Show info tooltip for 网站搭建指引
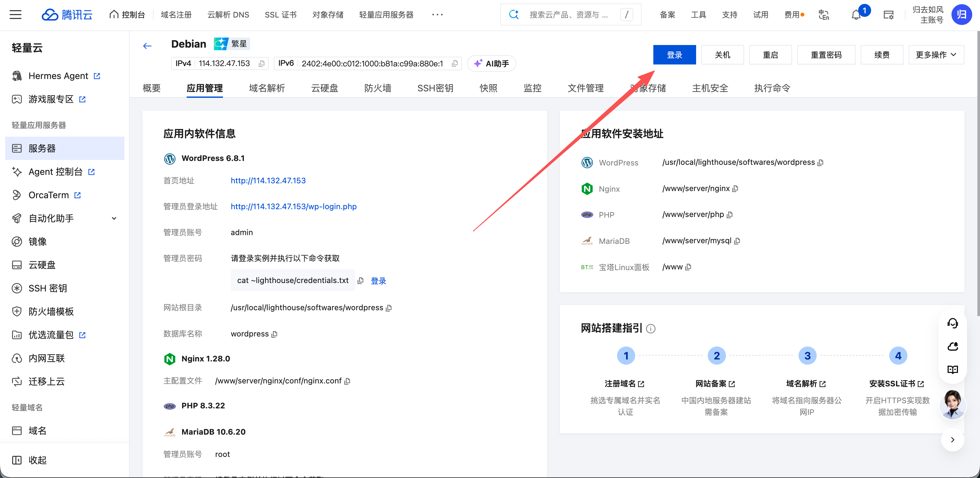Screen dimensions: 980x478 (x=651, y=329)
